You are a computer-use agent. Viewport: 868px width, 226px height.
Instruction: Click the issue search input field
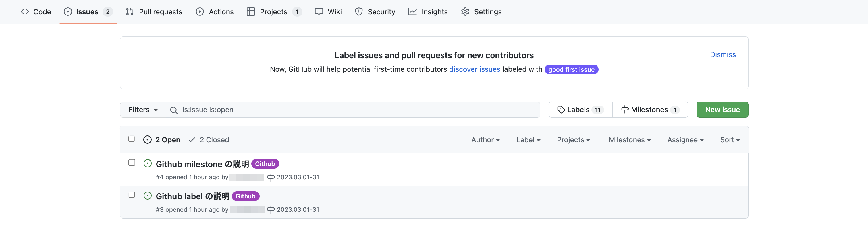(357, 110)
